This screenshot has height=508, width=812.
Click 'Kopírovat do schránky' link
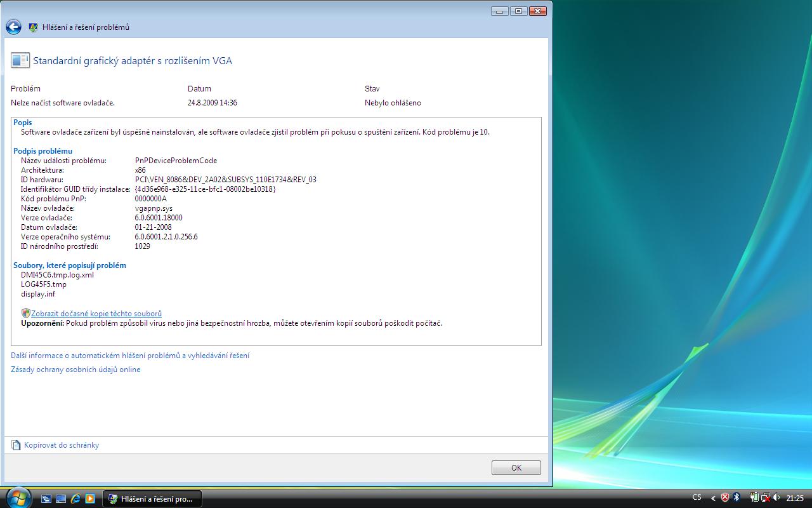pyautogui.click(x=62, y=445)
